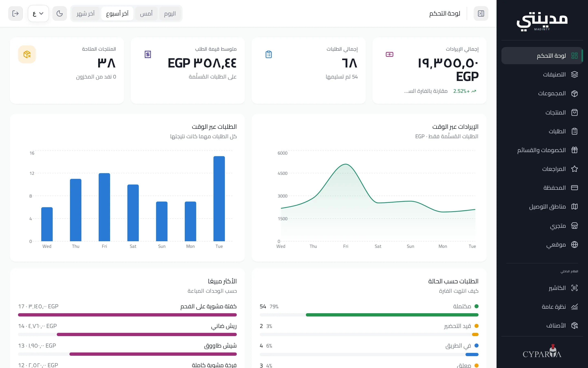Open the المحفظة wallet card icon
This screenshot has width=588, height=368.
tap(574, 188)
